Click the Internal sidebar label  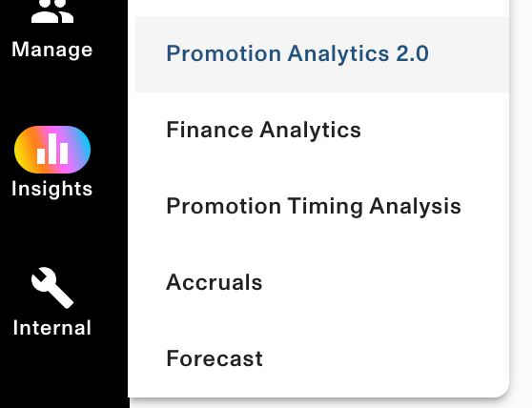click(51, 328)
